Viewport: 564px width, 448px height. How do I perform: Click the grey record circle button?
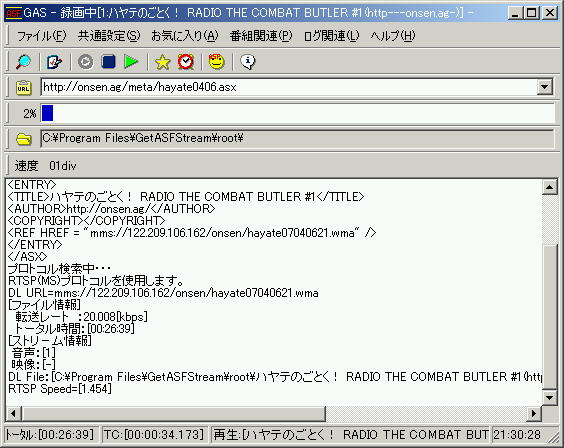click(x=86, y=62)
